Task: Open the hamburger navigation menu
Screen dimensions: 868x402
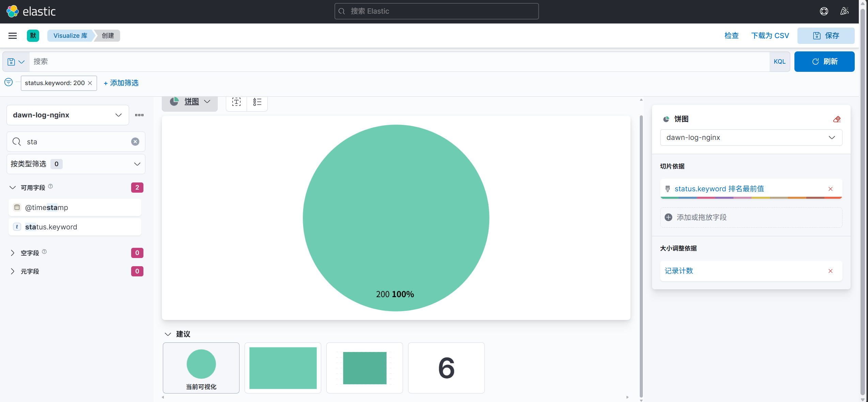Action: click(x=13, y=36)
